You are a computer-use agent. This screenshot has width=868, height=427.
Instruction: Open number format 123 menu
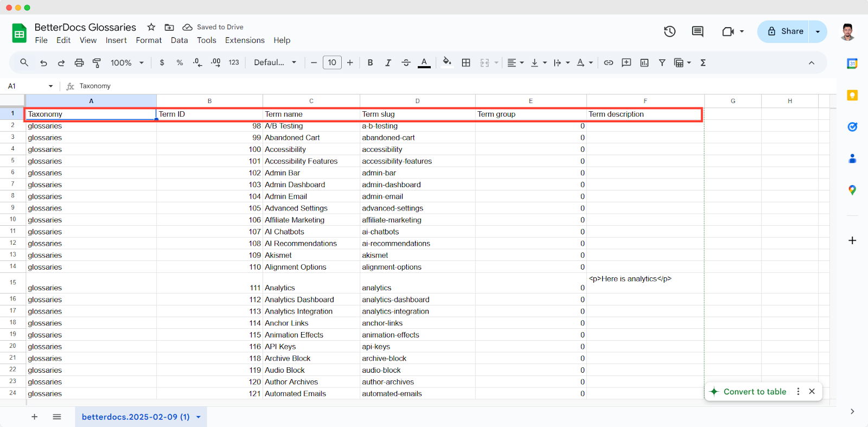(x=234, y=63)
